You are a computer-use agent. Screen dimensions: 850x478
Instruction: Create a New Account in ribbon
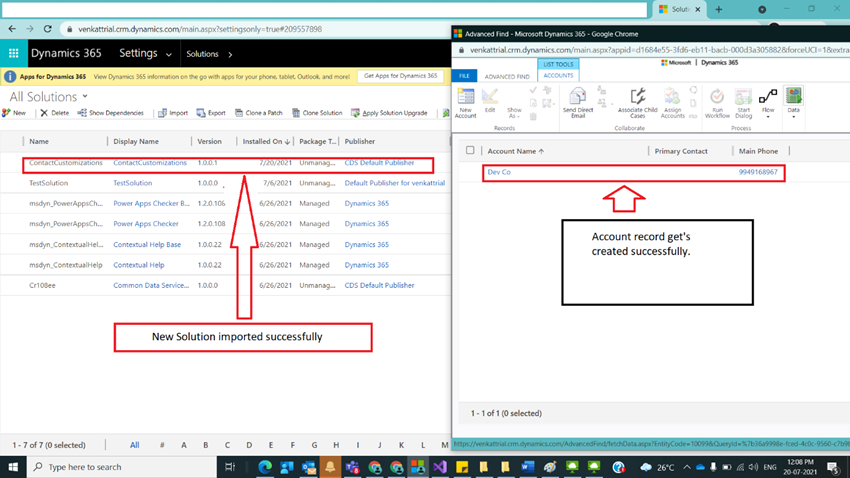coord(466,103)
